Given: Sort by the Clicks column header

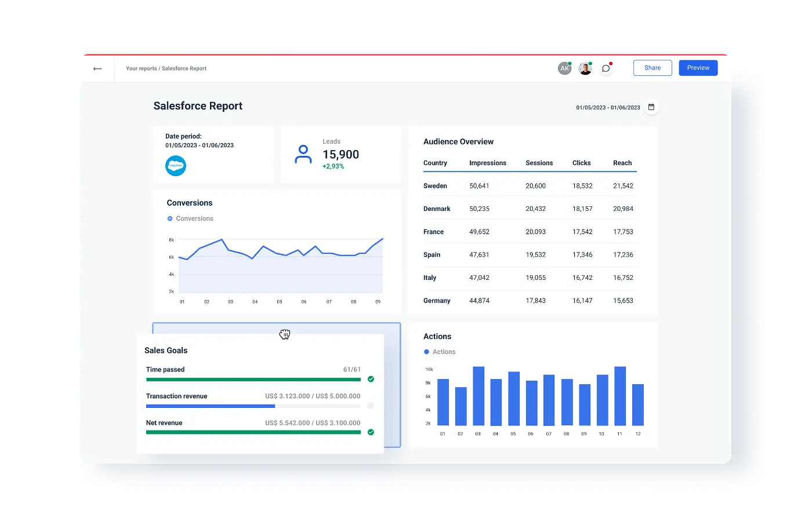Looking at the screenshot, I should (581, 163).
